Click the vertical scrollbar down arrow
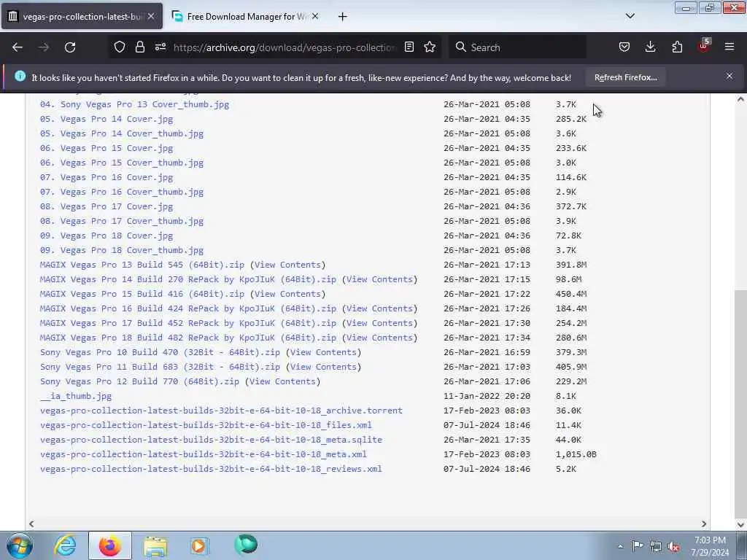The width and height of the screenshot is (747, 560). (x=740, y=524)
